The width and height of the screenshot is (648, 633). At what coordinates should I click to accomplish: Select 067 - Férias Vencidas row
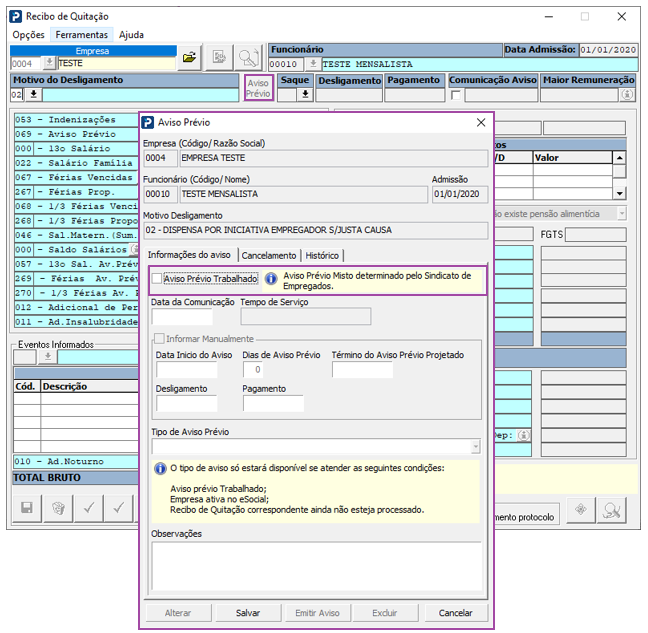[76, 178]
